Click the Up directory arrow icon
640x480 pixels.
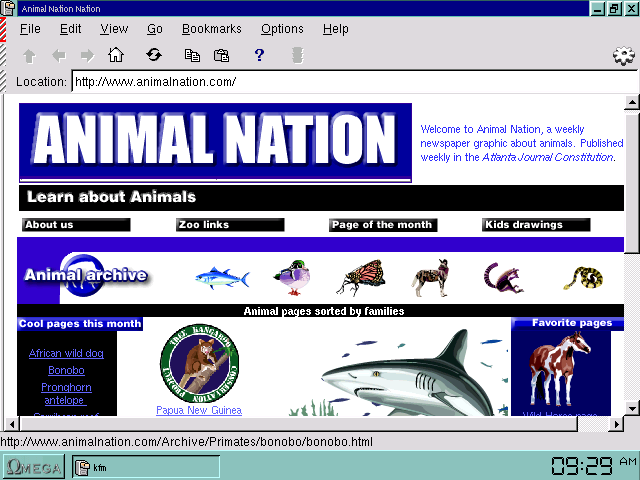(29, 56)
